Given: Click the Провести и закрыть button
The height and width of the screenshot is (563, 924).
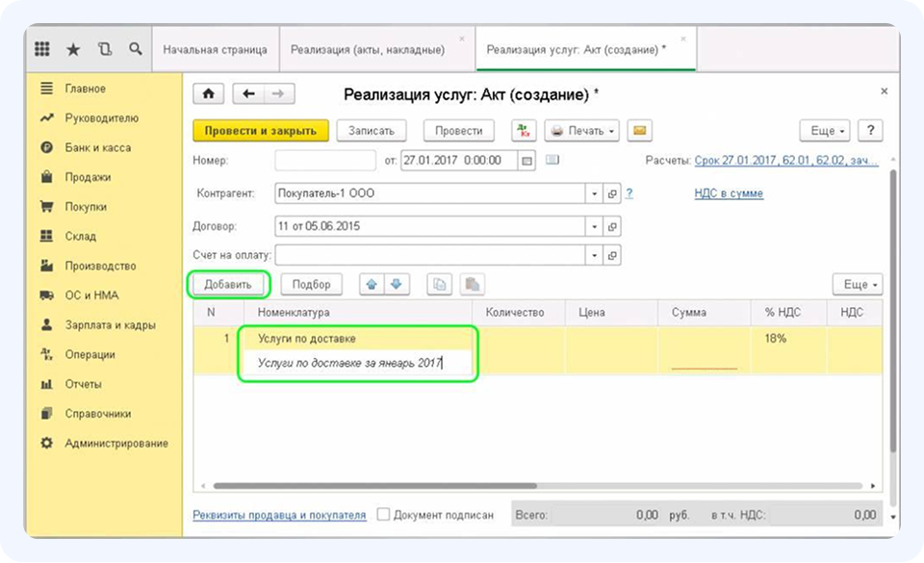Looking at the screenshot, I should (x=260, y=130).
